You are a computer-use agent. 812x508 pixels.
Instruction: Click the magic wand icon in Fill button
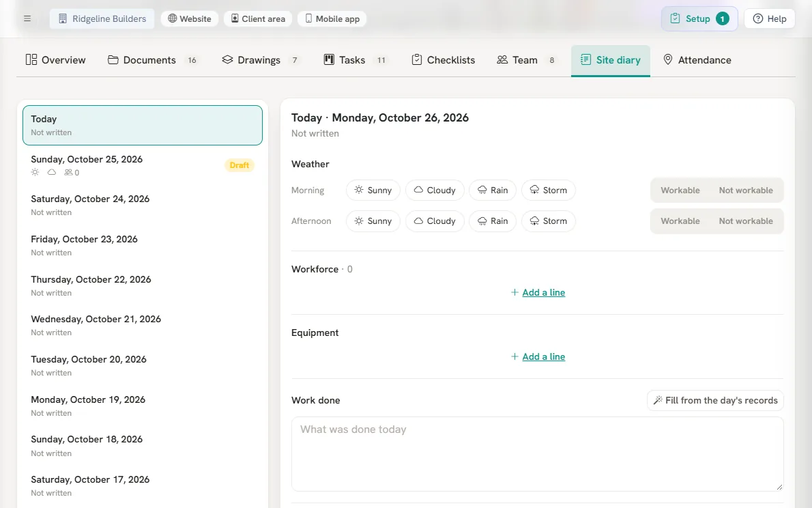point(658,400)
